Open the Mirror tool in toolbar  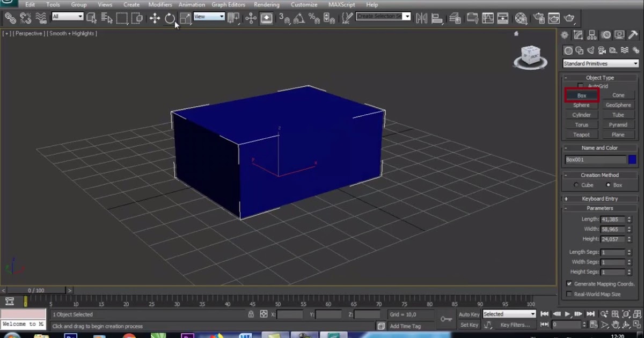coord(422,18)
